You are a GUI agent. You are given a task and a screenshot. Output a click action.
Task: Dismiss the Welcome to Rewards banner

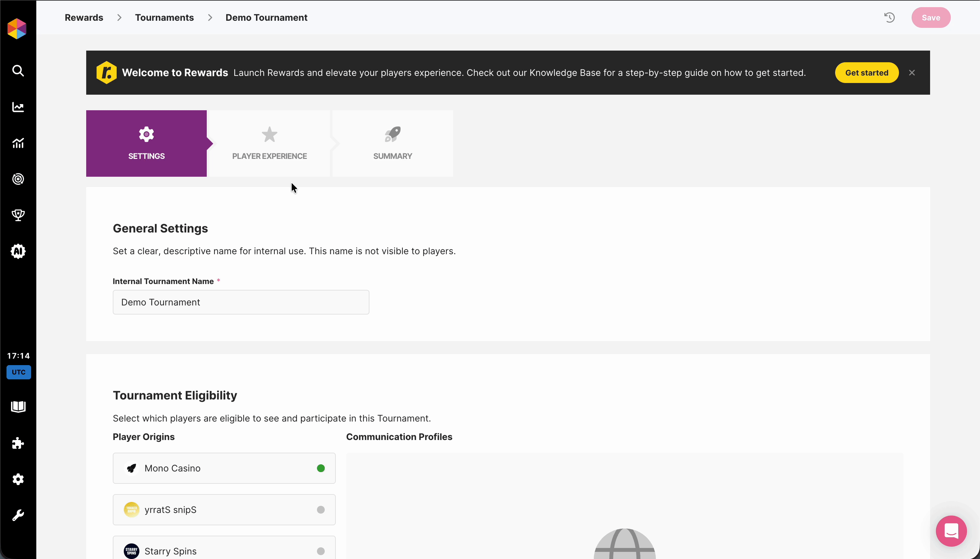[x=912, y=73]
